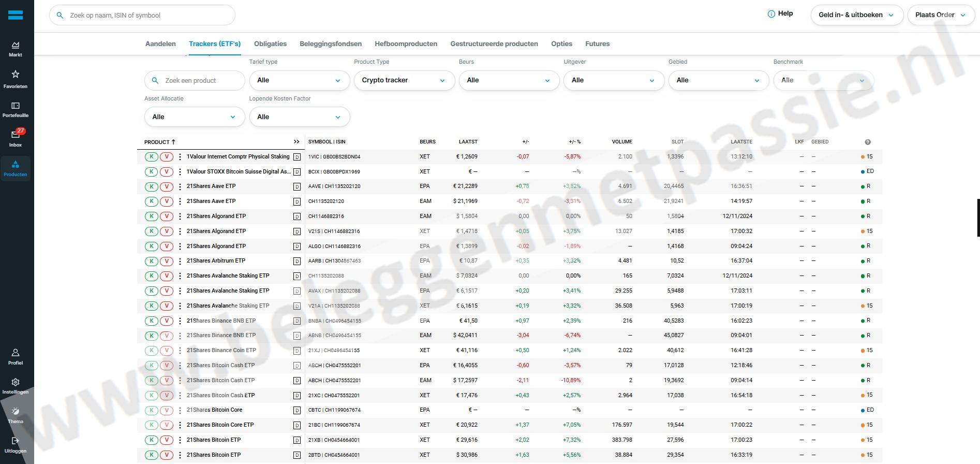Image resolution: width=980 pixels, height=464 pixels.
Task: Expand product columns with double-chevron
Action: (x=296, y=142)
